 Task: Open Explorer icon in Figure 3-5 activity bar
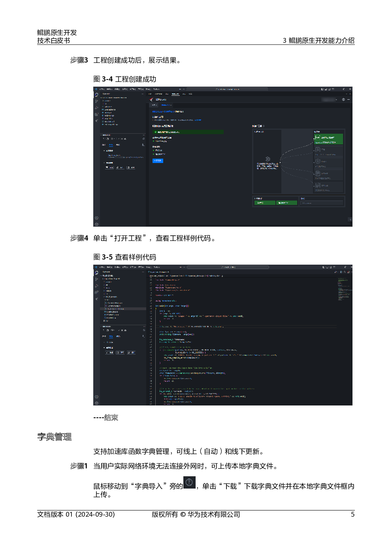click(96, 273)
